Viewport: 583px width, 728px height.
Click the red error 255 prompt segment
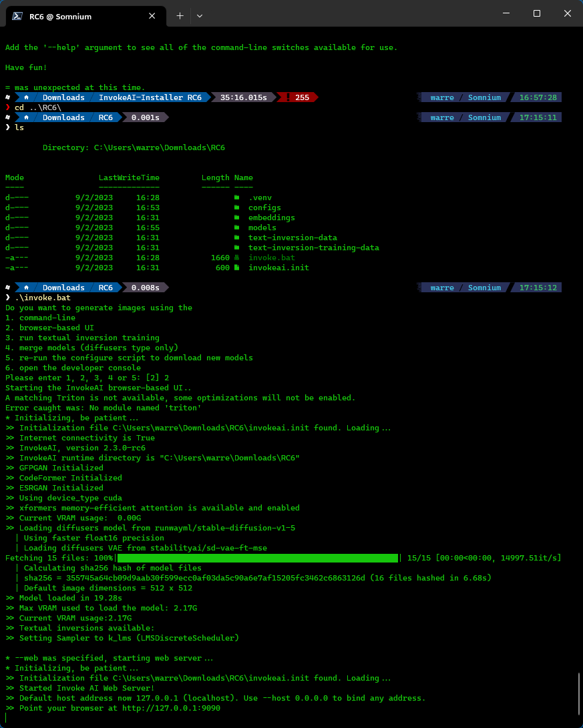pos(297,97)
